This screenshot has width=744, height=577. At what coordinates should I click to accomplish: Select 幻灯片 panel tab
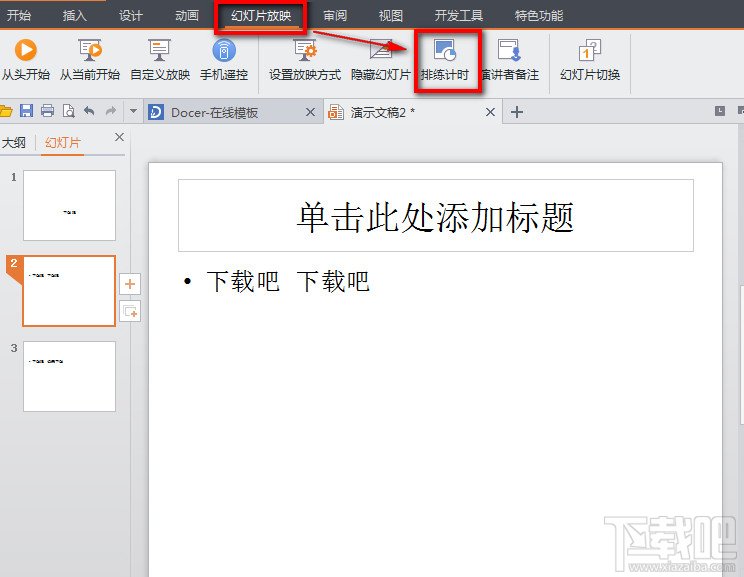pos(63,142)
